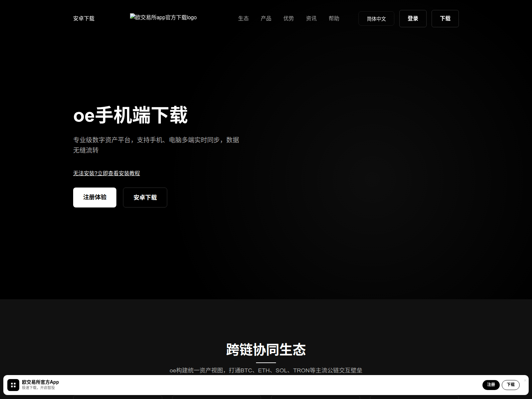Open the 产品 nav menu item

pos(266,19)
